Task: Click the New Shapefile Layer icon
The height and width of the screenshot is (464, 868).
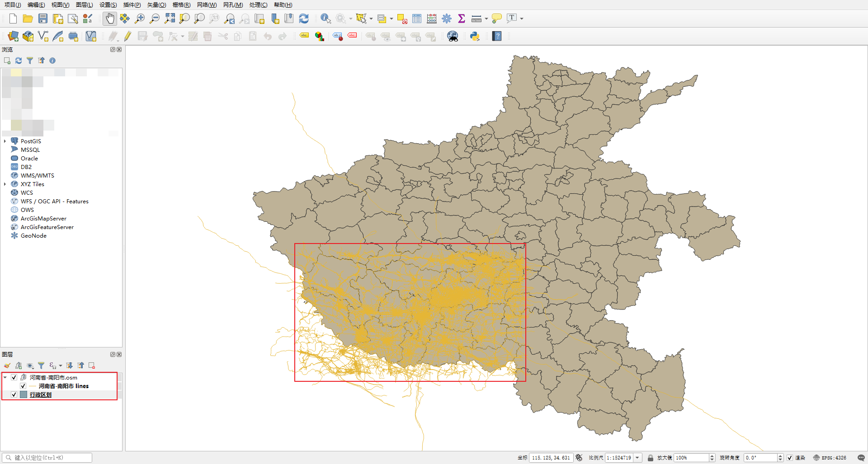Action: point(43,36)
